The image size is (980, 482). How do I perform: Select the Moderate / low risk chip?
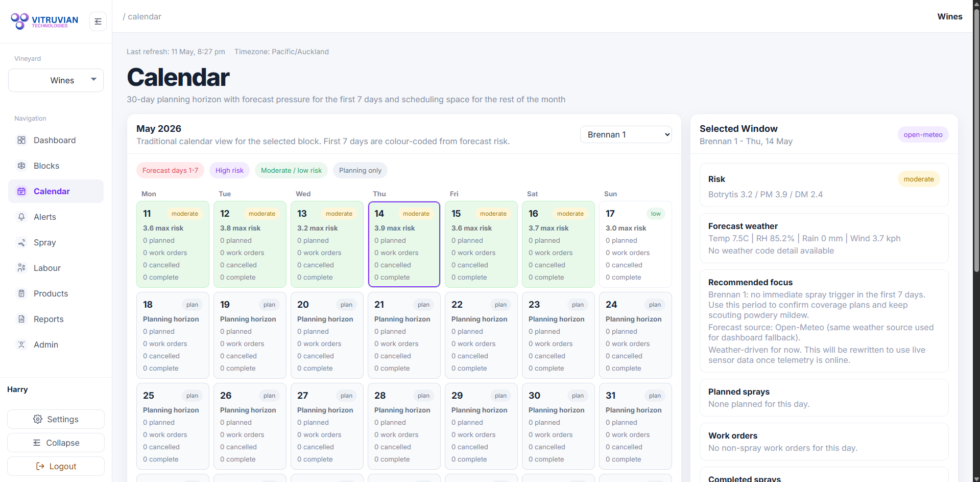coord(291,170)
